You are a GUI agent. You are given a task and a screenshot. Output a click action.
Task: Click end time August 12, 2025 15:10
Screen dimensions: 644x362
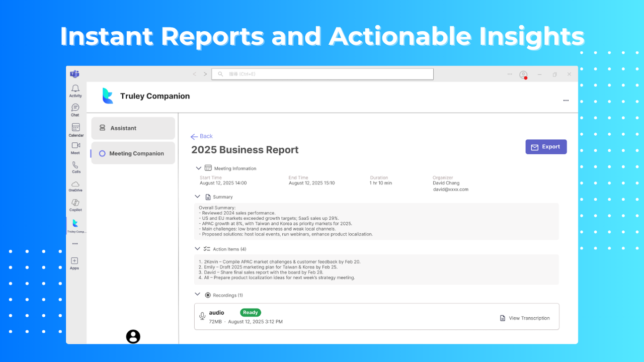click(x=311, y=183)
